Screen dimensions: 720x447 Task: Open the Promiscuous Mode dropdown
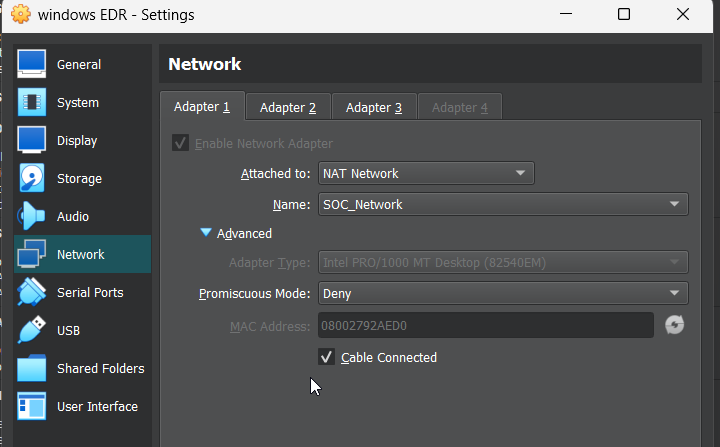coord(503,294)
